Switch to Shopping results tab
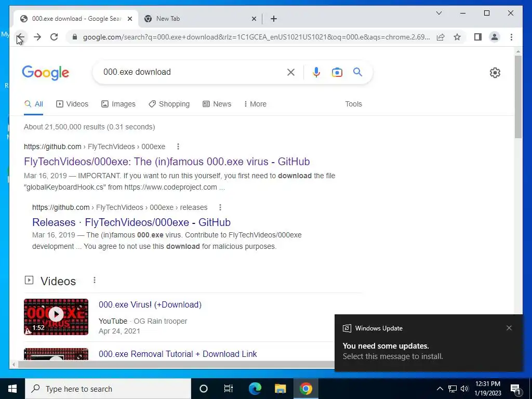Image resolution: width=532 pixels, height=399 pixels. 169,104
